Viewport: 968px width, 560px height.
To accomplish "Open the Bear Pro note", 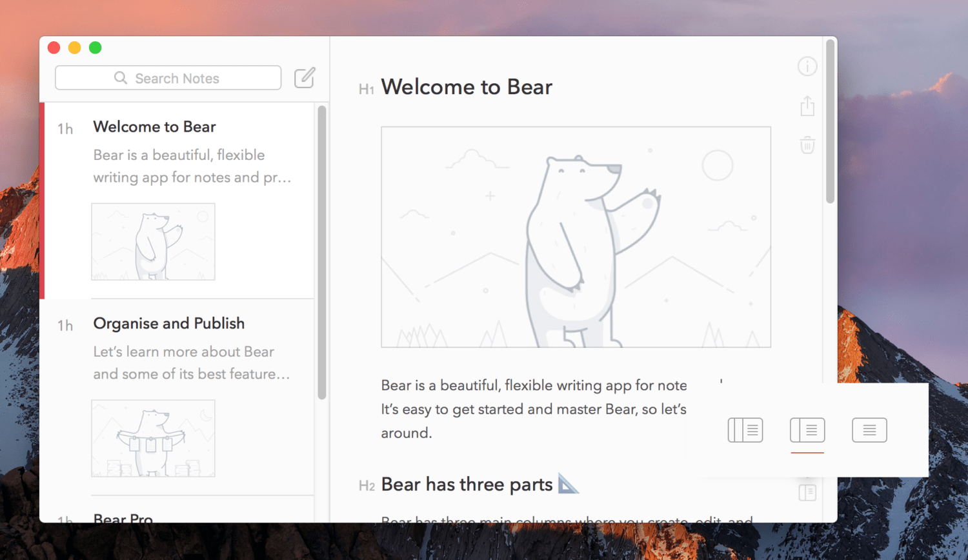I will click(123, 517).
